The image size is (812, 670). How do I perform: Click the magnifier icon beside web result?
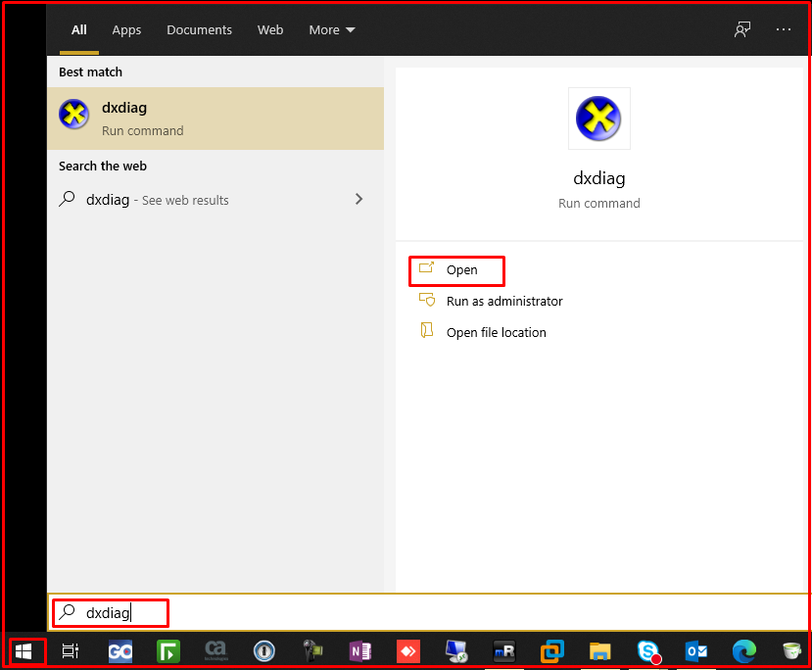(67, 199)
